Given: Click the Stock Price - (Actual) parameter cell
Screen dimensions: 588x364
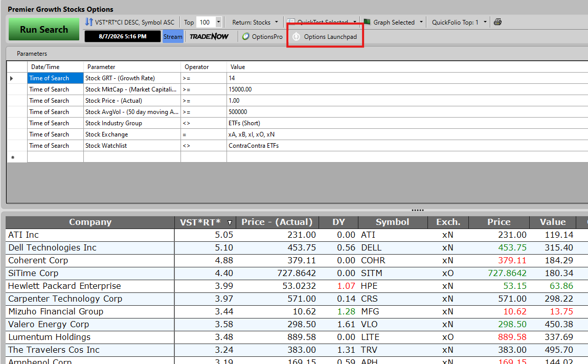Looking at the screenshot, I should pyautogui.click(x=132, y=101).
